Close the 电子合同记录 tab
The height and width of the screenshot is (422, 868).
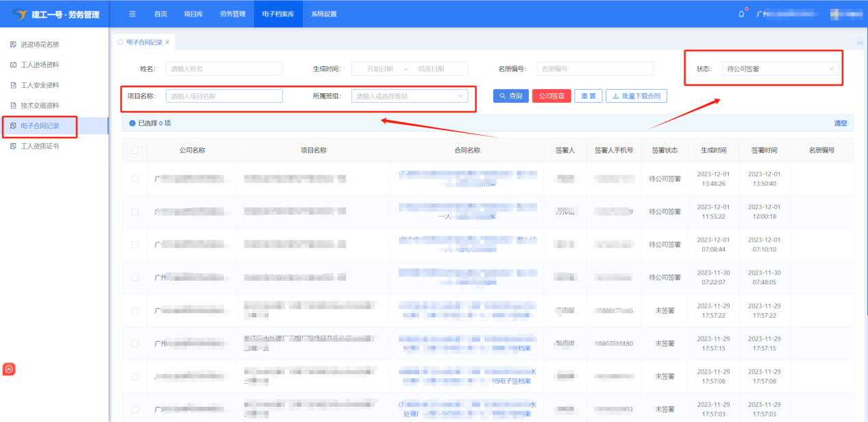point(167,42)
